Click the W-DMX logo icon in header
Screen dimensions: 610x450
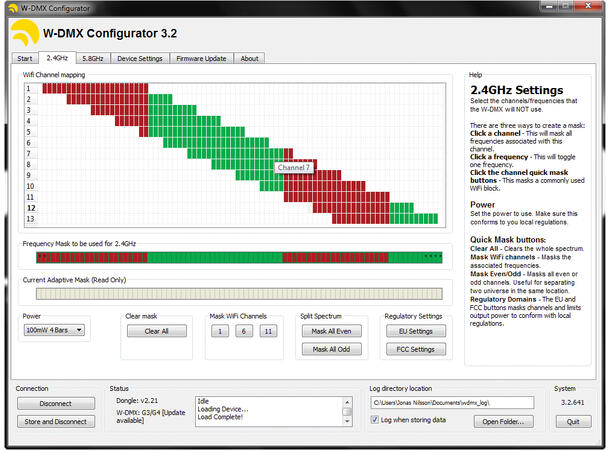coord(24,33)
